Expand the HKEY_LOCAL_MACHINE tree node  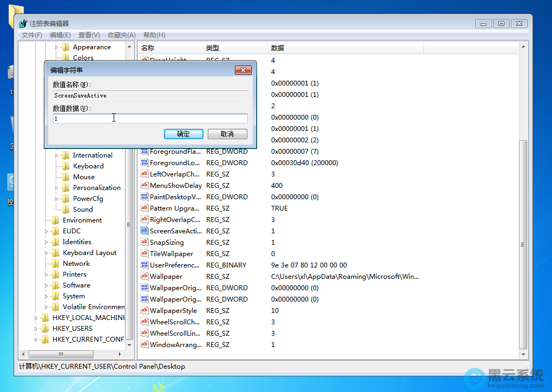tap(37, 318)
